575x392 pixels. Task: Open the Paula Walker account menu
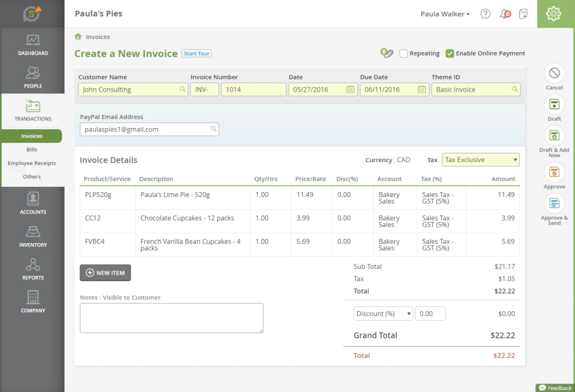(445, 13)
